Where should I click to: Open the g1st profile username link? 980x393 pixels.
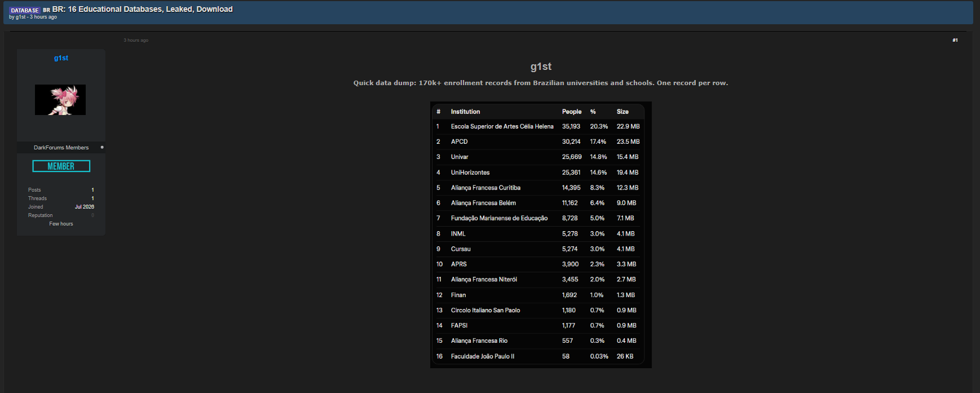click(61, 58)
